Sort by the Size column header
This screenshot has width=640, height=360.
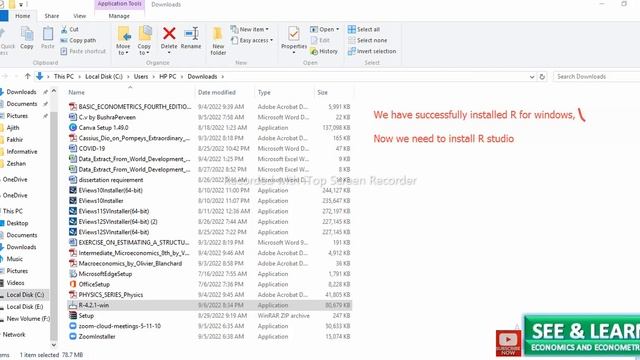(x=322, y=93)
